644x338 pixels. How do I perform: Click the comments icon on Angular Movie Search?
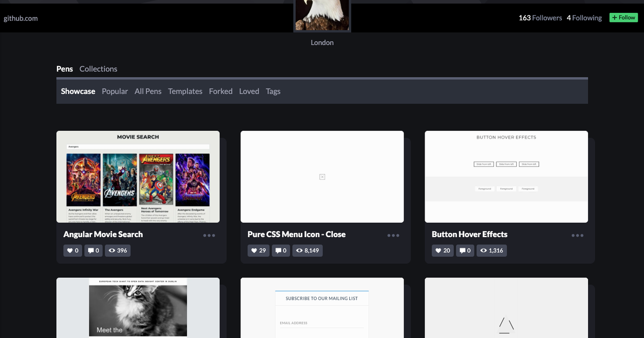(91, 251)
